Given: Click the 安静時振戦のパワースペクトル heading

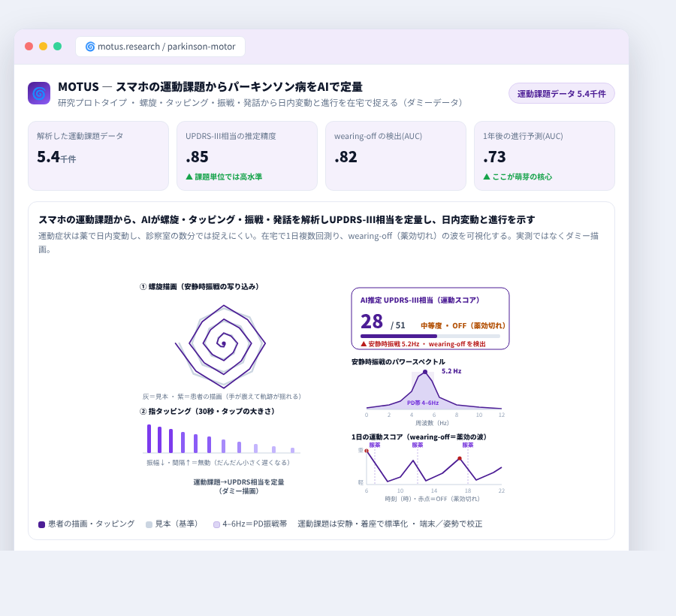Looking at the screenshot, I should 398,361.
